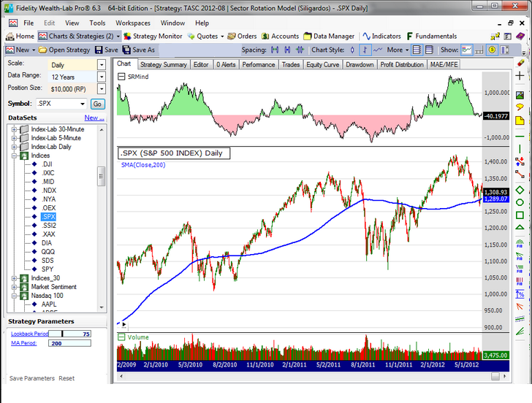Toggle the show chart pane button
This screenshot has width=532, height=403.
click(x=468, y=50)
